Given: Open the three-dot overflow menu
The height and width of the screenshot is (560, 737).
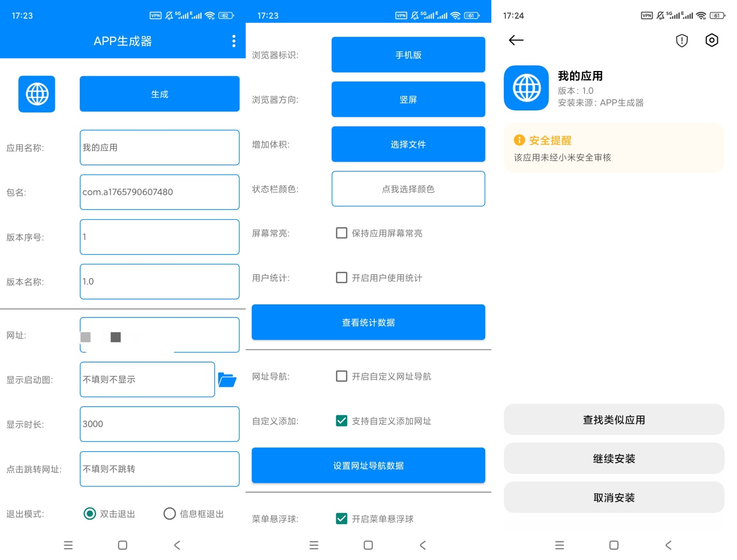Looking at the screenshot, I should (234, 41).
